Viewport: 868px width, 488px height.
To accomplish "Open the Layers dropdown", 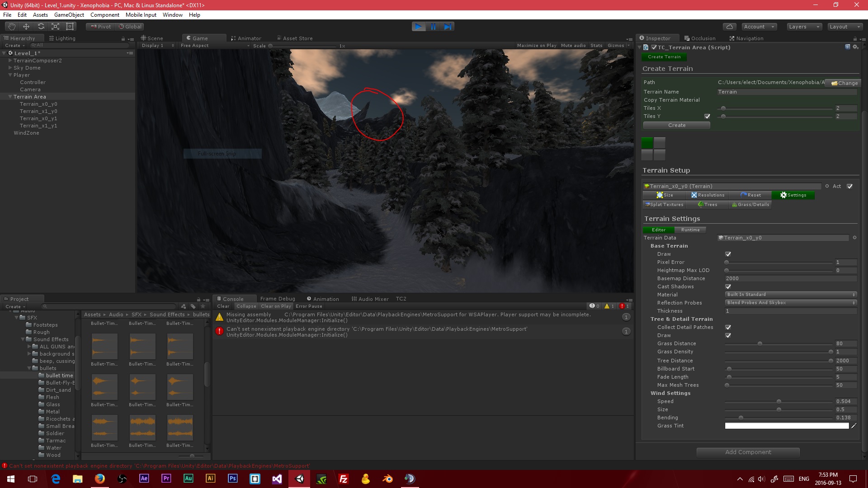I will [804, 27].
